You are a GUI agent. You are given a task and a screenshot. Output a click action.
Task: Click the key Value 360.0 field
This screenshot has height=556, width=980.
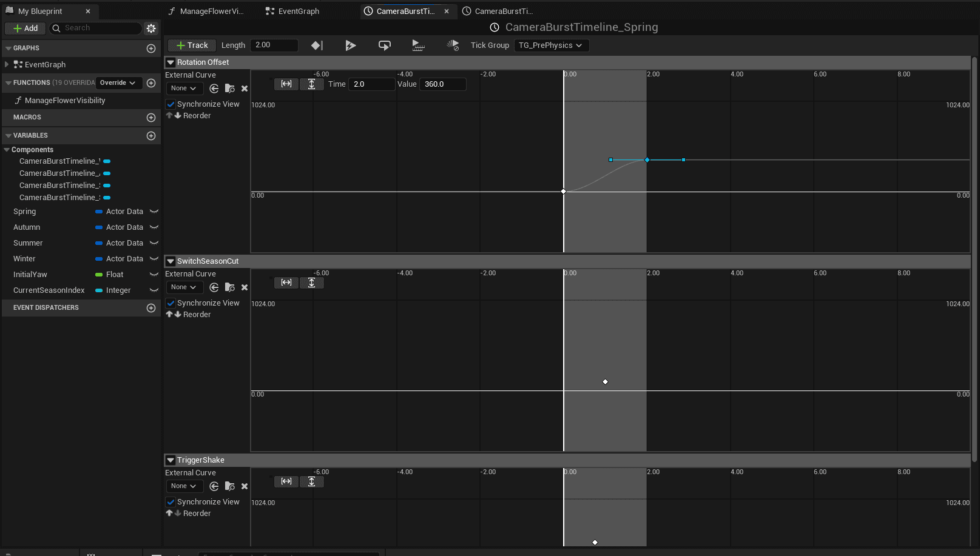(442, 84)
